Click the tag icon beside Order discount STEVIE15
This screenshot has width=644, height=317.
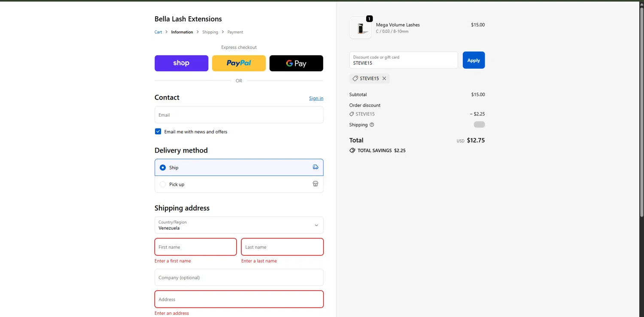pos(352,114)
